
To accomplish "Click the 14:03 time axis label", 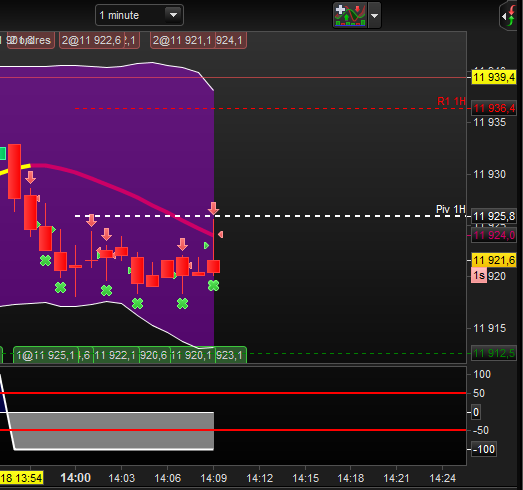I will 122,478.
